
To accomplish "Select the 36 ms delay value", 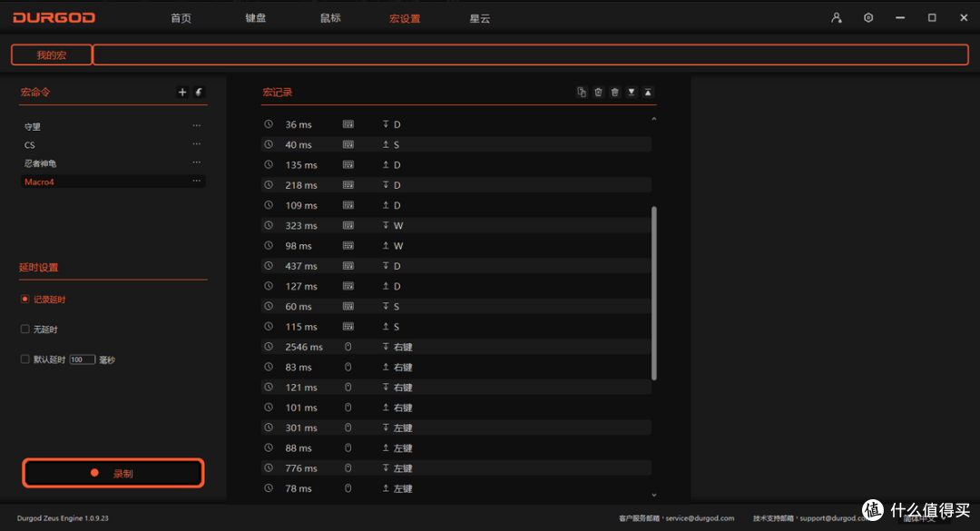I will [299, 124].
